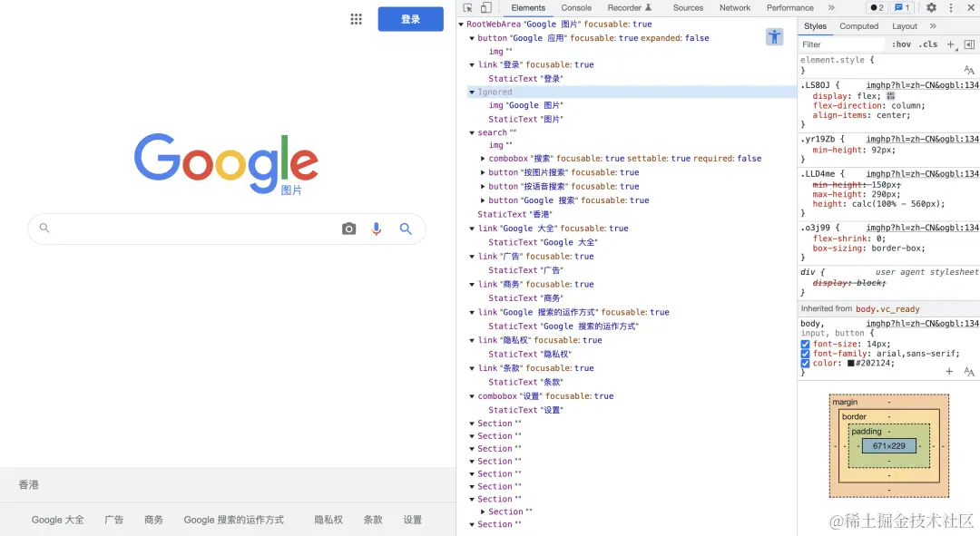This screenshot has height=536, width=980.
Task: Open the flexbox editor icon next to display: flex
Action: pos(891,96)
